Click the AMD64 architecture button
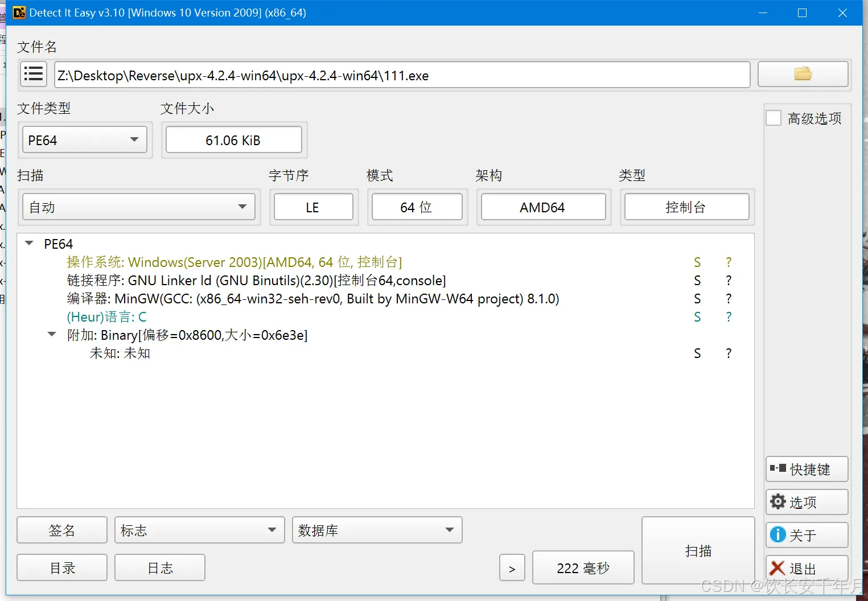868x601 pixels. 544,207
